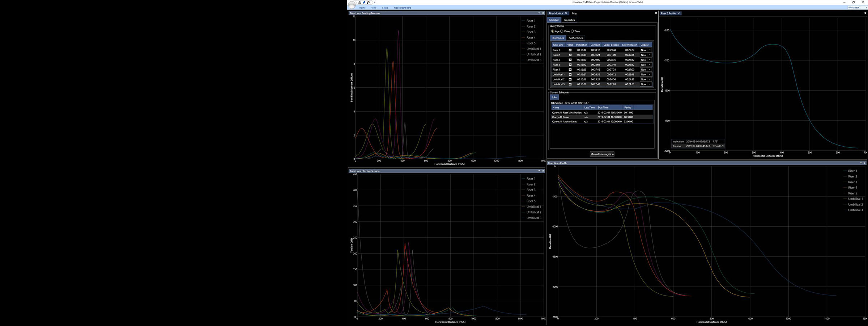This screenshot has width=868, height=326.
Task: Click the Now update button for Riser 5
Action: 643,70
